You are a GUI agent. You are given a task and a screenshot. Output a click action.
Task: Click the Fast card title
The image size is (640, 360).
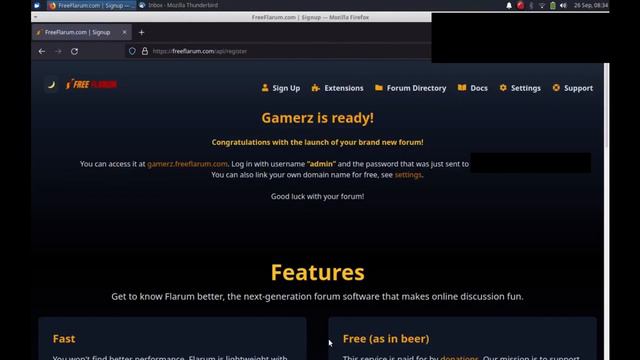(x=64, y=338)
